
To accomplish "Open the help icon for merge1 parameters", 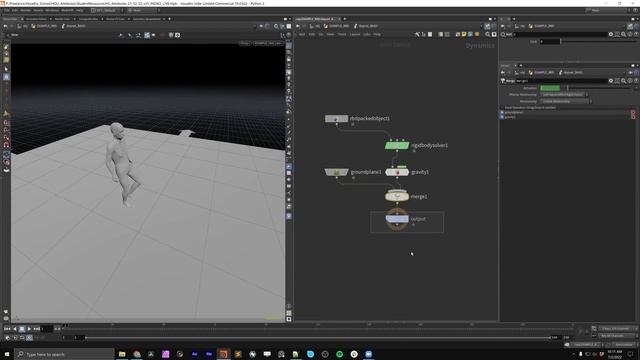I will coord(636,81).
